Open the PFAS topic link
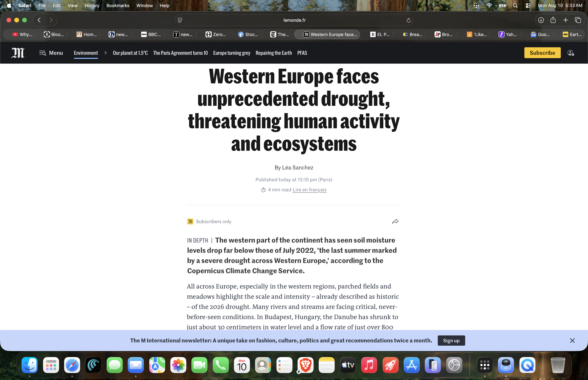This screenshot has width=588, height=380. (x=302, y=53)
